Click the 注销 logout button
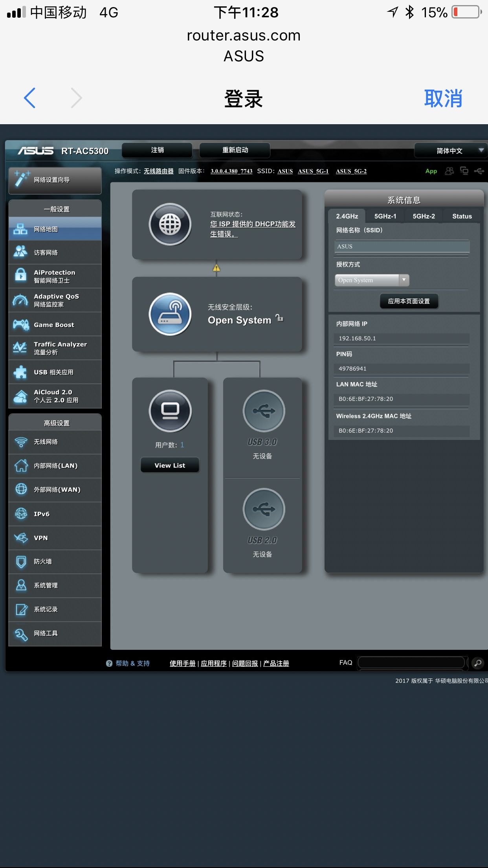 157,150
